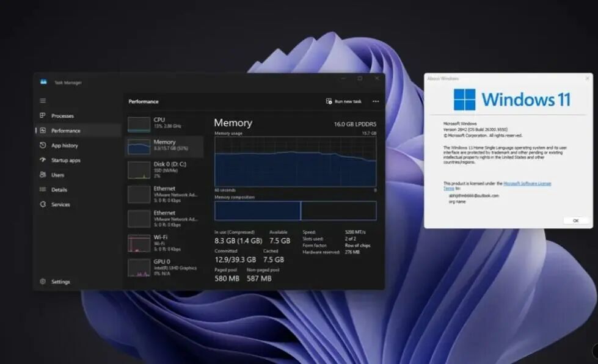Click the Memory heading text

(x=233, y=123)
